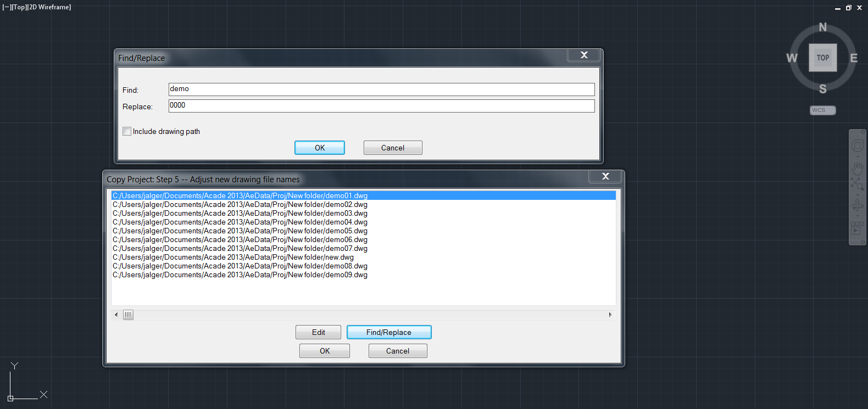Click the TOP face of the ViewCube
The height and width of the screenshot is (409, 868).
[x=823, y=58]
